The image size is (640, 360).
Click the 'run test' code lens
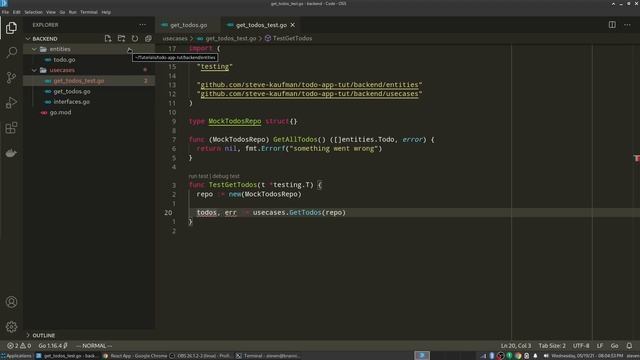pos(198,176)
